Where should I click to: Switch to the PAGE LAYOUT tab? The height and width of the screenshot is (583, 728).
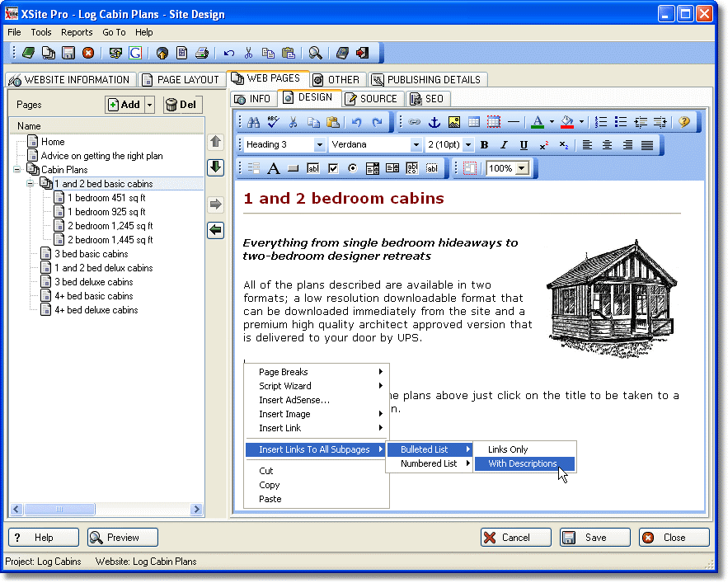pyautogui.click(x=181, y=80)
